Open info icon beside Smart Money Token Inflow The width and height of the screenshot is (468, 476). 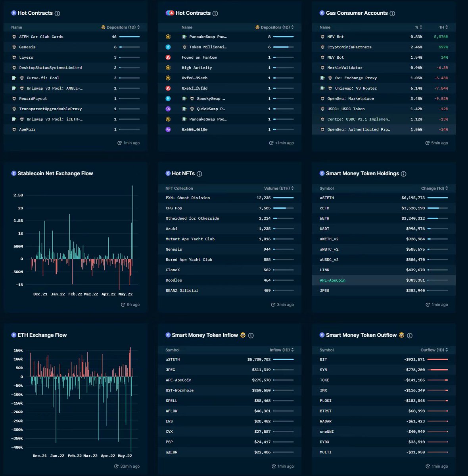point(251,336)
